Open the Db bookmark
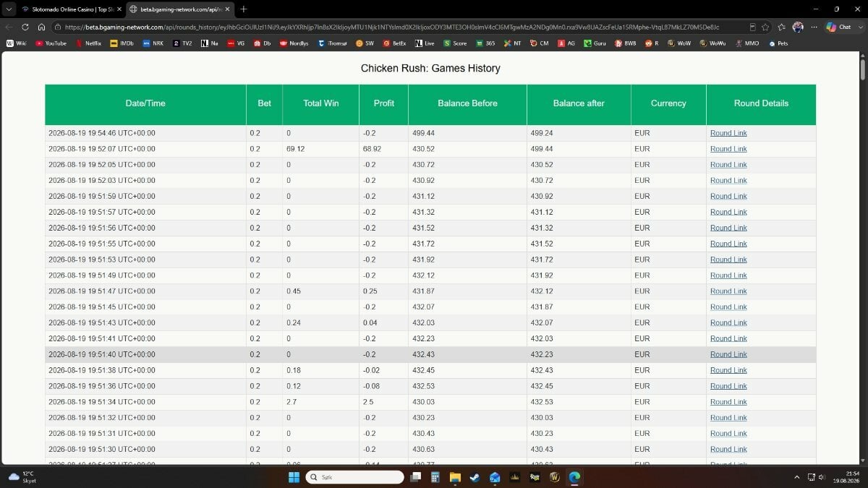The height and width of the screenshot is (488, 868). point(262,43)
